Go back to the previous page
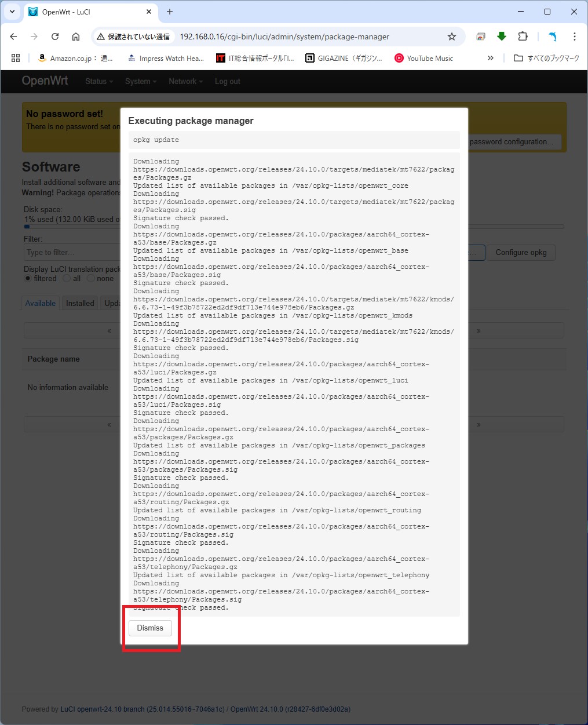Screen dimensions: 588x725 click(13, 37)
